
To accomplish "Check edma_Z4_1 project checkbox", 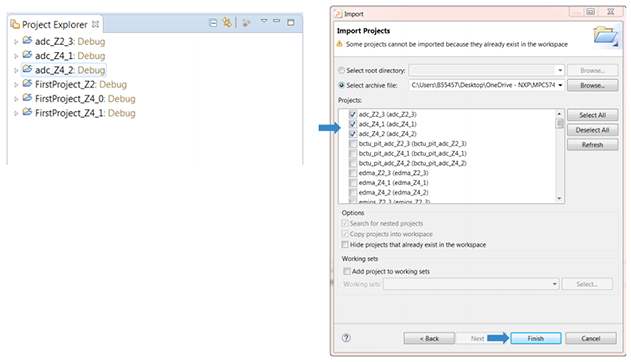I will [353, 183].
